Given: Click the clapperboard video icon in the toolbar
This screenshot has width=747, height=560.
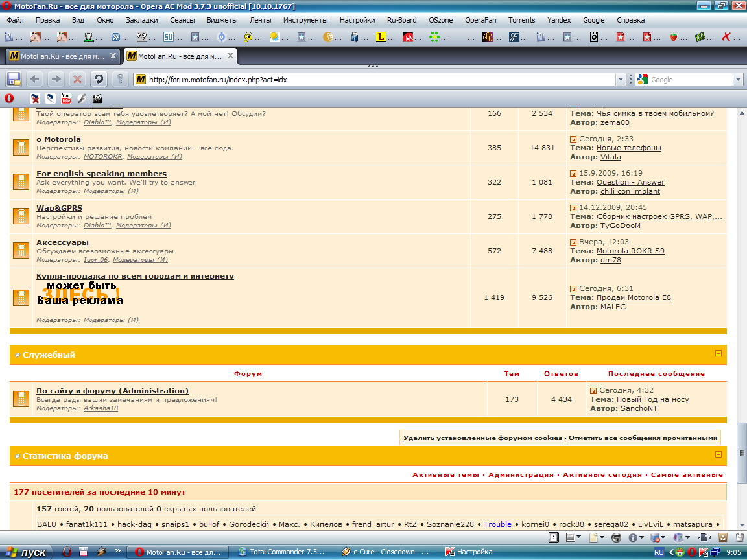Looking at the screenshot, I should click(x=97, y=99).
